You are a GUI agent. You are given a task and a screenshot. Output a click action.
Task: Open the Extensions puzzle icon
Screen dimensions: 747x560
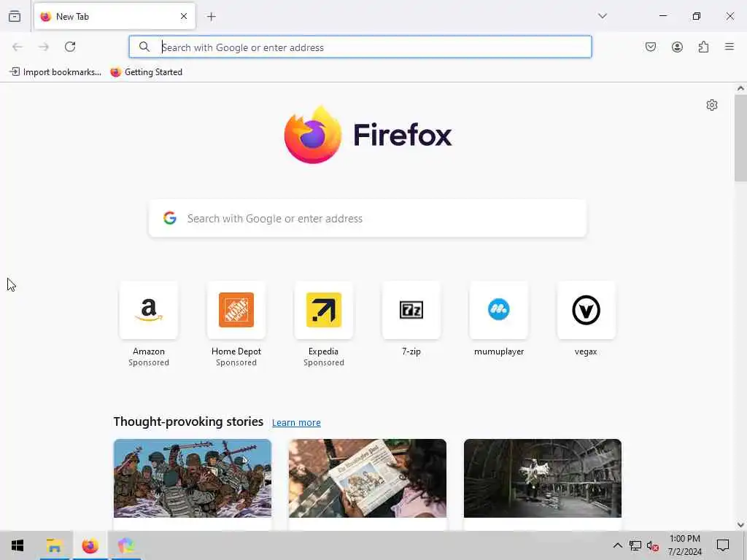coord(703,47)
